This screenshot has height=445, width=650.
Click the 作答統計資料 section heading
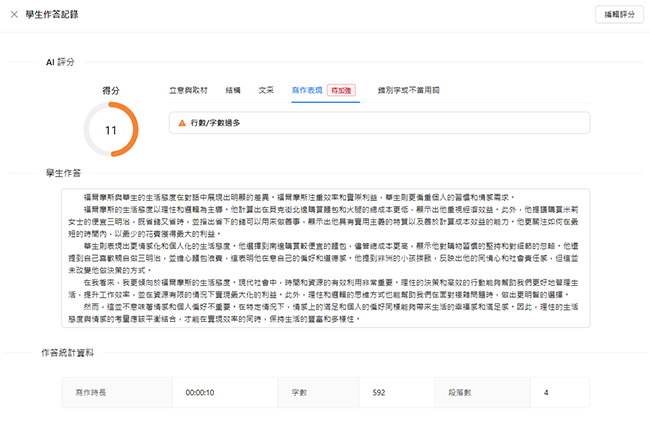(x=66, y=351)
